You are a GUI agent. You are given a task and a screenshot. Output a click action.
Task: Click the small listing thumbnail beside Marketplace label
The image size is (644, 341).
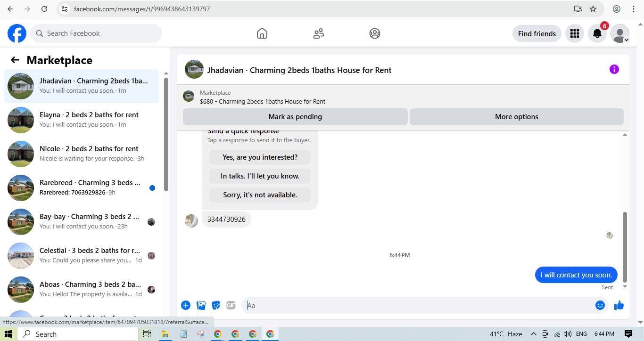(189, 96)
